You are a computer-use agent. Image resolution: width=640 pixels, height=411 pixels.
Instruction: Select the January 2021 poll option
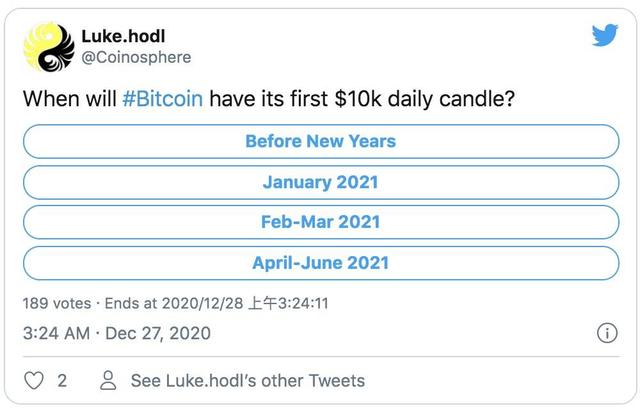[320, 182]
